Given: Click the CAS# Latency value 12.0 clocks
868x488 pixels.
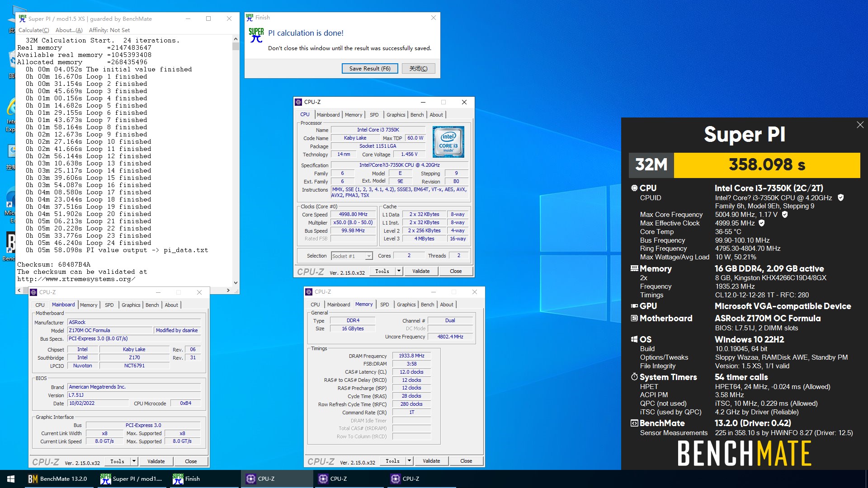Looking at the screenshot, I should click(411, 372).
